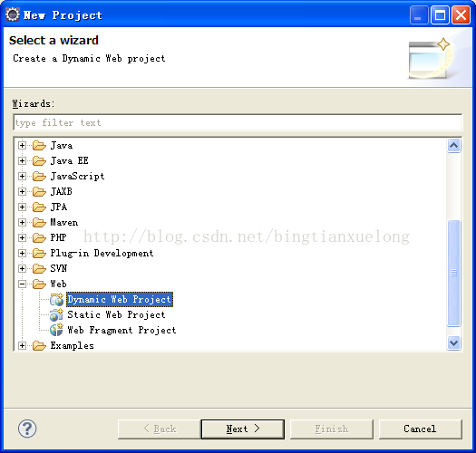Click the Eclipse icon in the title bar
Screen dimensions: 476x453
13,14
